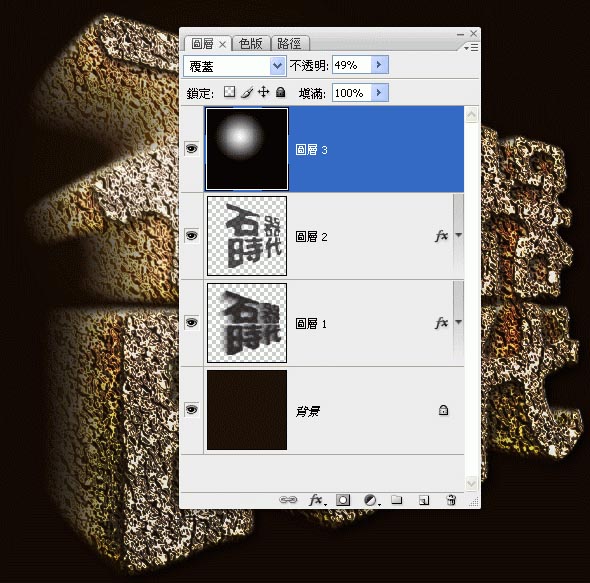Open the panel flyout menu icon

(471, 48)
